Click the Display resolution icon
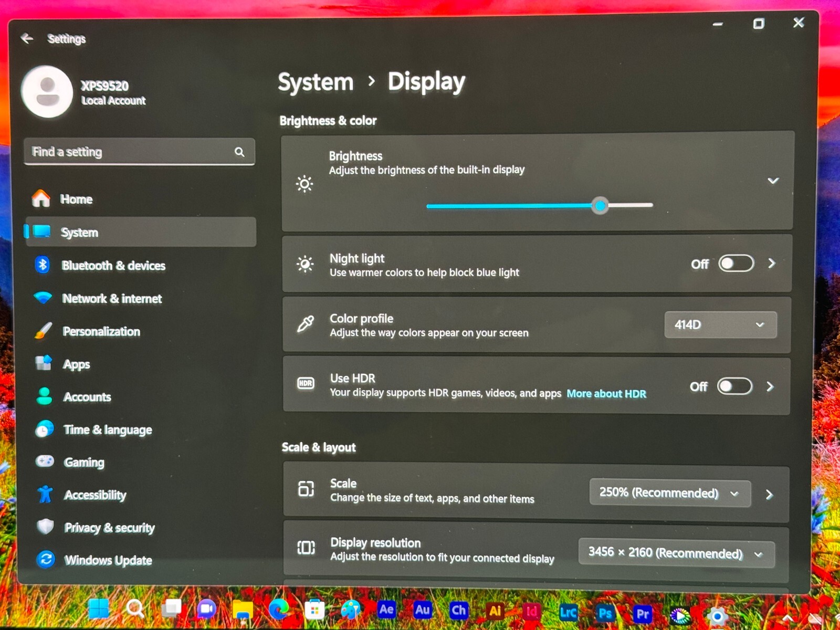 (x=306, y=548)
